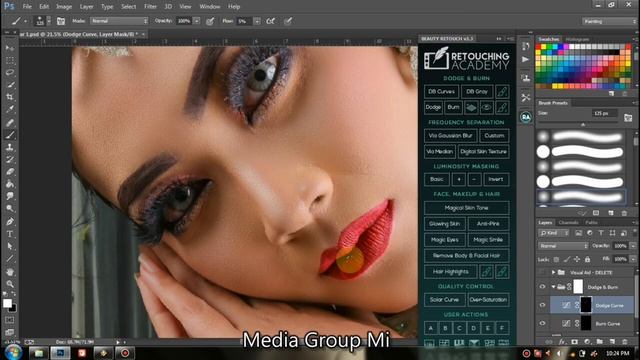This screenshot has height=360, width=640.
Task: Collapse the Dodge & Burn group
Action: tap(553, 287)
